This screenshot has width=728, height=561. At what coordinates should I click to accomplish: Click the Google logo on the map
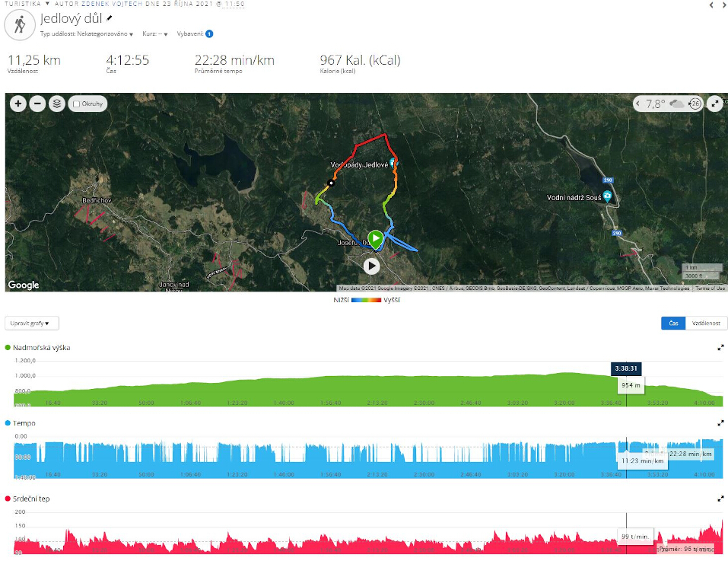click(24, 285)
